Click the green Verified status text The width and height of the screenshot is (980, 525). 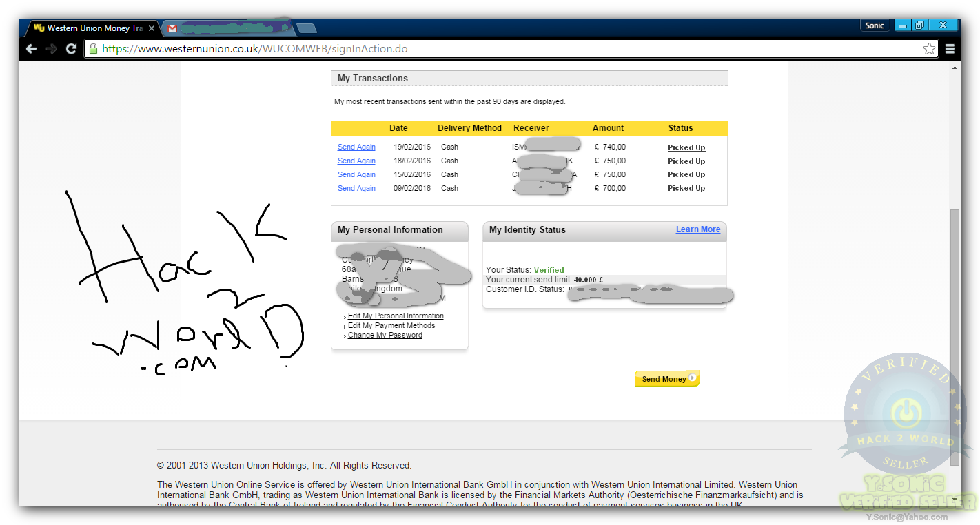click(549, 270)
